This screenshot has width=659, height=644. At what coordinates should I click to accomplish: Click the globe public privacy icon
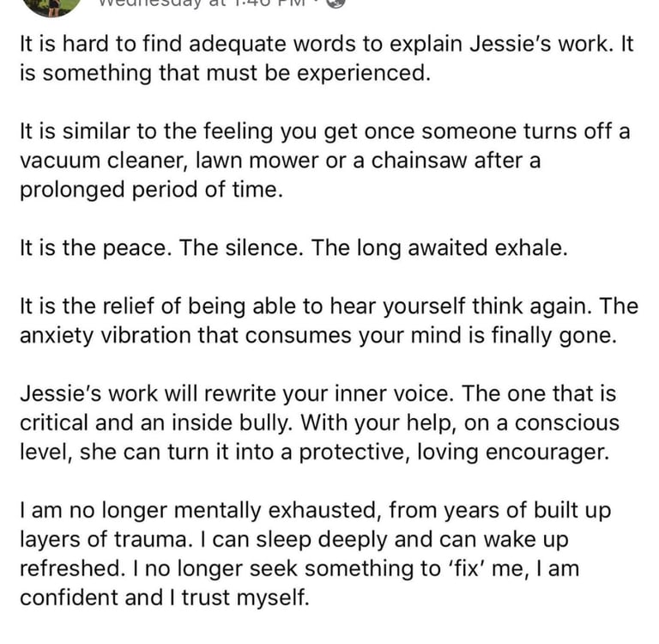(x=336, y=3)
